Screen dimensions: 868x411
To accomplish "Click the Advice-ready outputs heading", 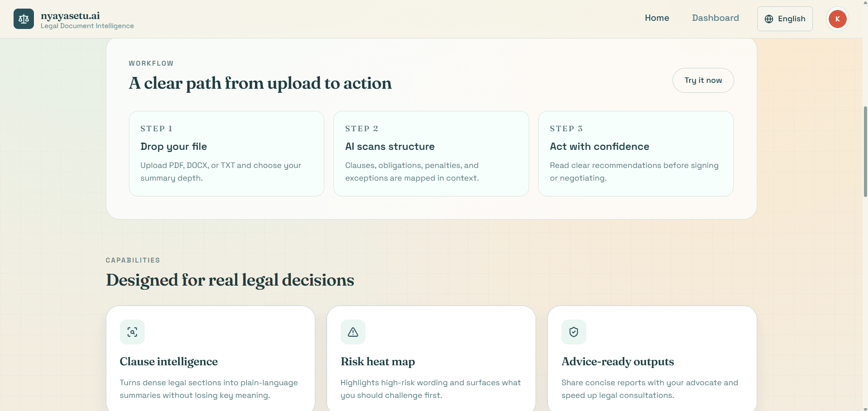I will click(617, 362).
